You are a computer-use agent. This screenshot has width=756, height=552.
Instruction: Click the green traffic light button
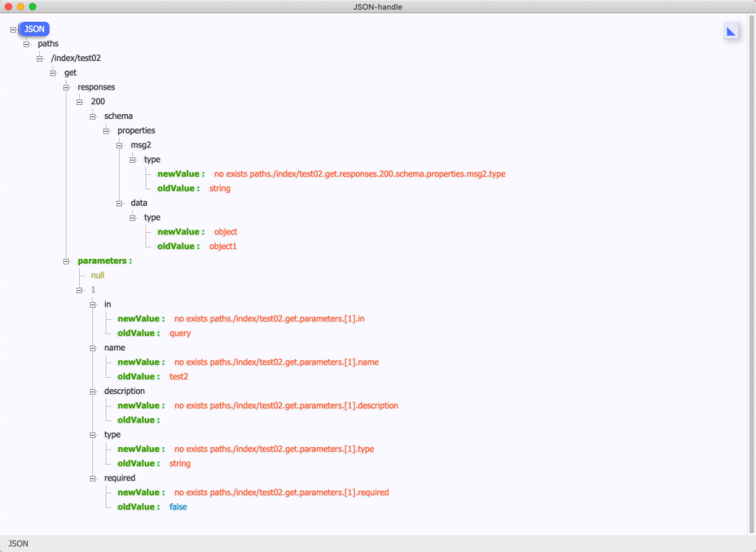click(x=32, y=7)
